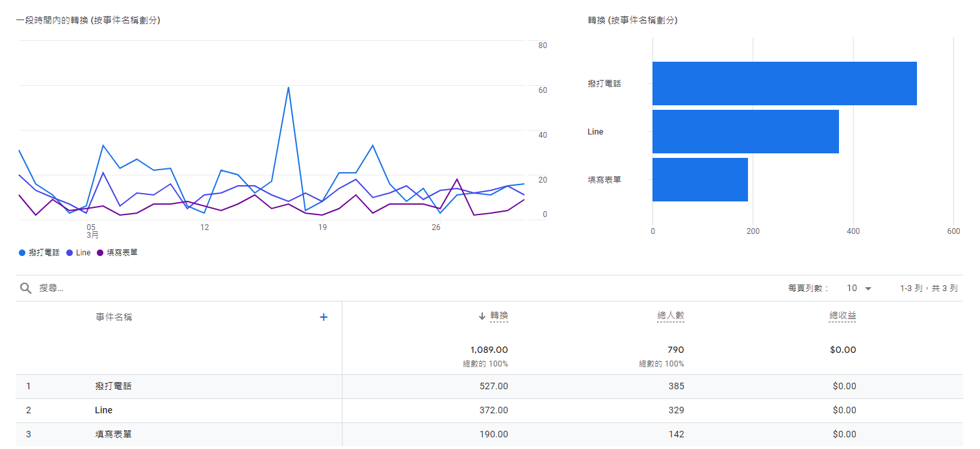Click the peak of the 撥打電話 line
This screenshot has height=449, width=980.
point(288,87)
